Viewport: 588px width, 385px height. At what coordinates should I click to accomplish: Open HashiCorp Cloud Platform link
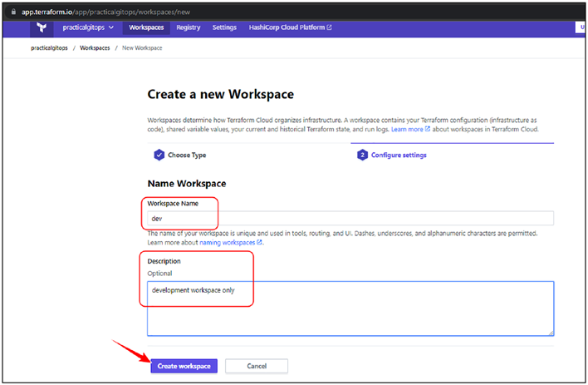pos(290,27)
